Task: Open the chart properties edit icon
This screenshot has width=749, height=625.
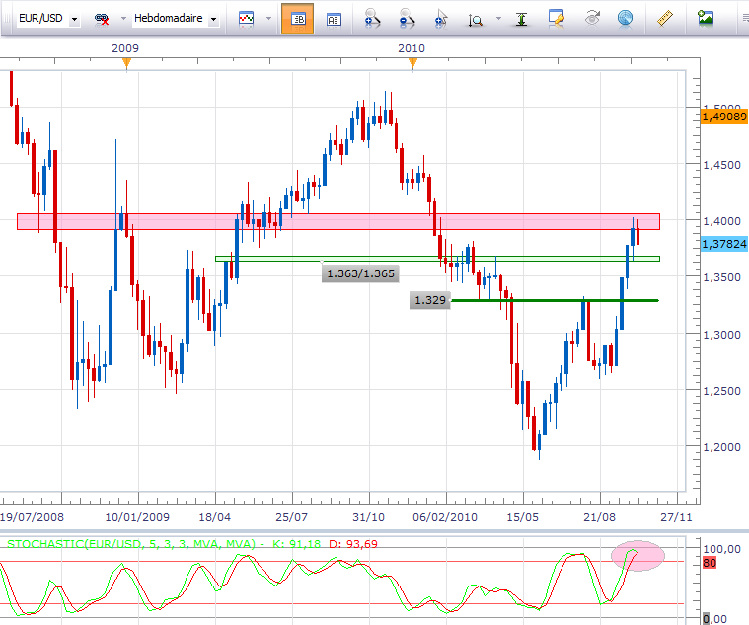Action: (x=556, y=19)
